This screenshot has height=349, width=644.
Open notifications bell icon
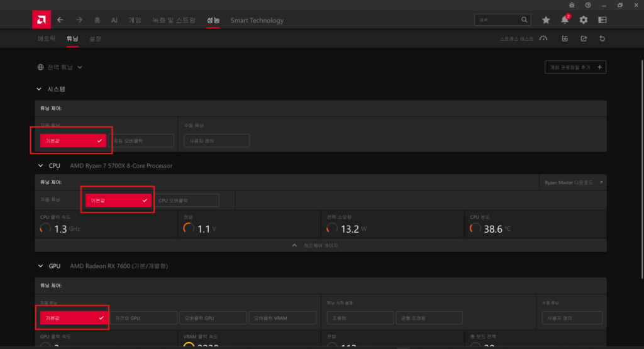click(565, 19)
